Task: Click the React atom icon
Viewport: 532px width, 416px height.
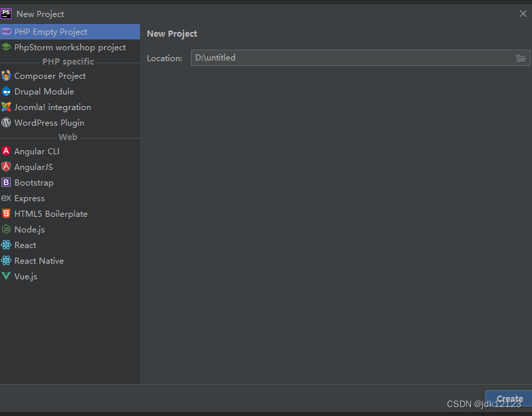Action: (x=6, y=245)
